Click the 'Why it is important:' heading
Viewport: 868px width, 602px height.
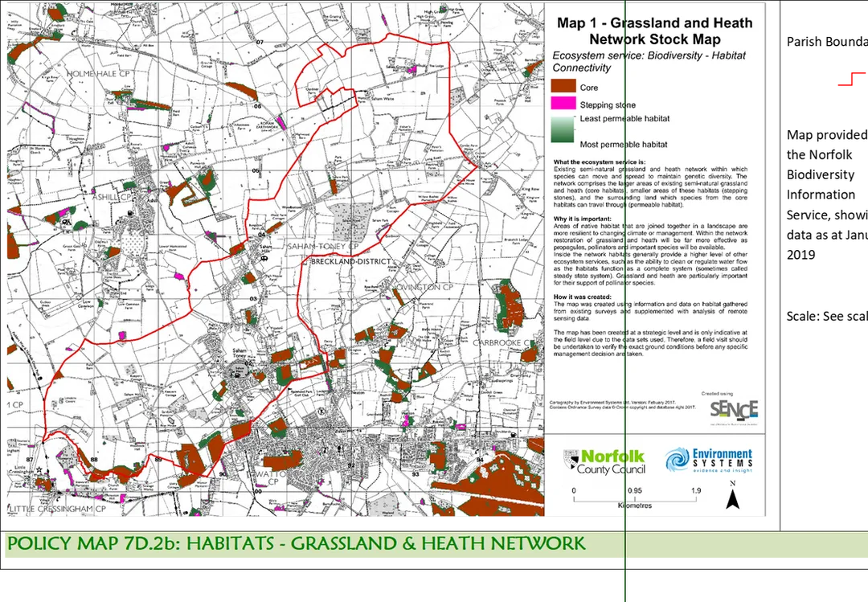coord(583,219)
